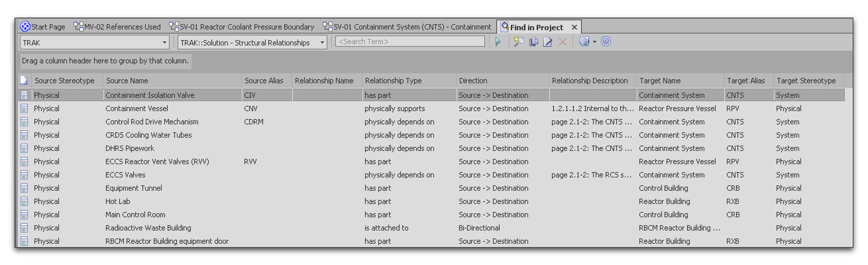Viewport: 868px width, 265px height.
Task: Expand the Structural Relationships search dropdown
Action: click(x=322, y=42)
